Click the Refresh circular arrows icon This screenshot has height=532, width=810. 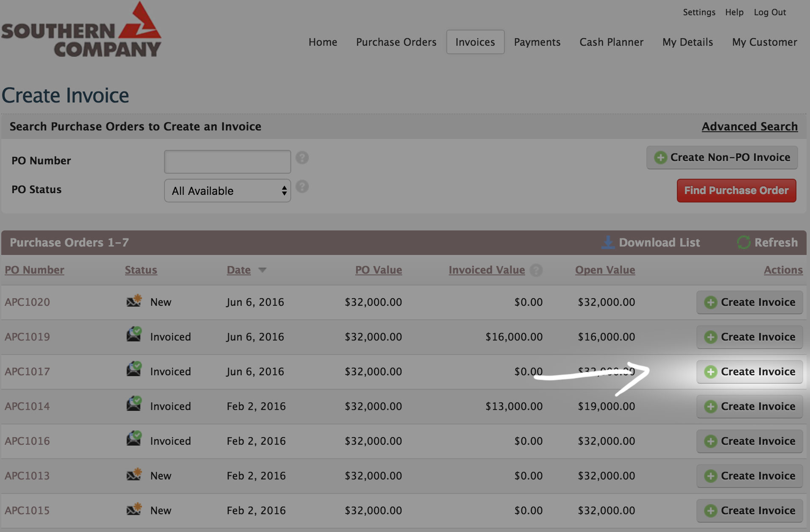(744, 243)
